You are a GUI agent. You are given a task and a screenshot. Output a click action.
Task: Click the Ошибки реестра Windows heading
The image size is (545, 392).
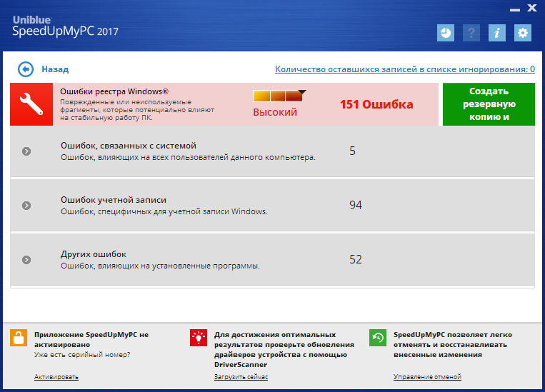(x=114, y=91)
